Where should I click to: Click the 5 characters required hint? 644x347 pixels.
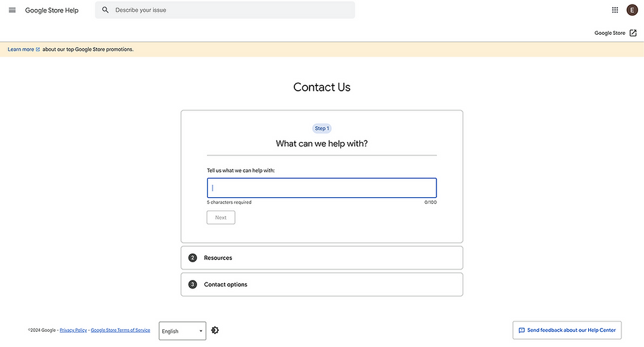229,202
